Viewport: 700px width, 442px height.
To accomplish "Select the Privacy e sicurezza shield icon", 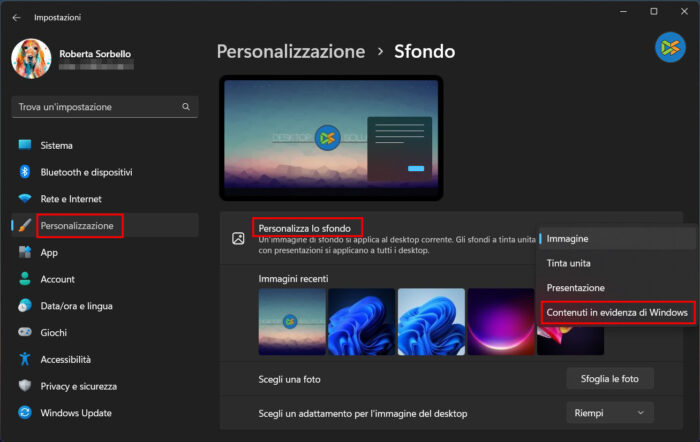I will pyautogui.click(x=25, y=386).
